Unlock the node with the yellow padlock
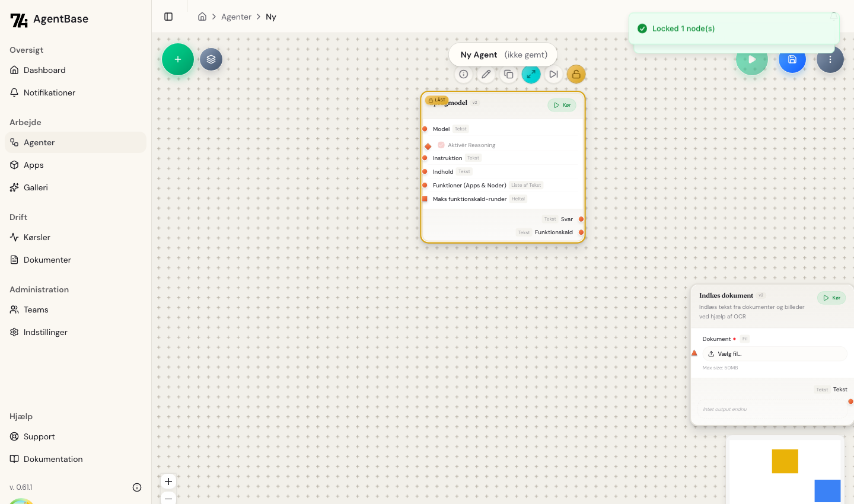 576,74
